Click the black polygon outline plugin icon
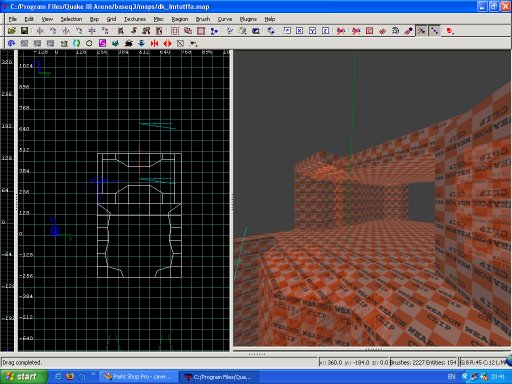Screen dimensions: 512x384 pos(89,43)
